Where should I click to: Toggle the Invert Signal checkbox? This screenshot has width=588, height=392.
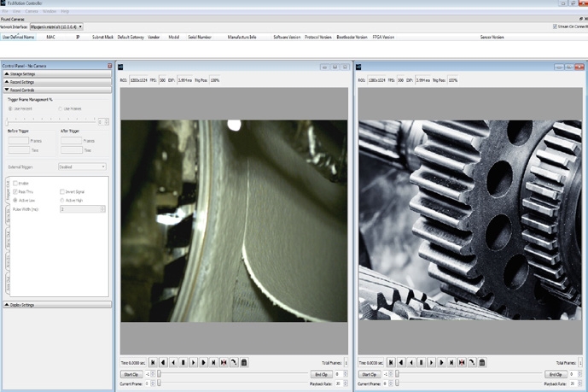tap(62, 191)
